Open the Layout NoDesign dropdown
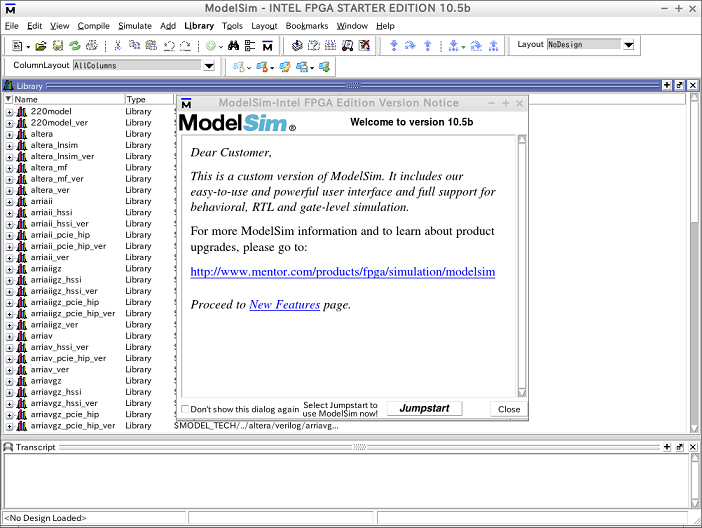 pyautogui.click(x=629, y=44)
